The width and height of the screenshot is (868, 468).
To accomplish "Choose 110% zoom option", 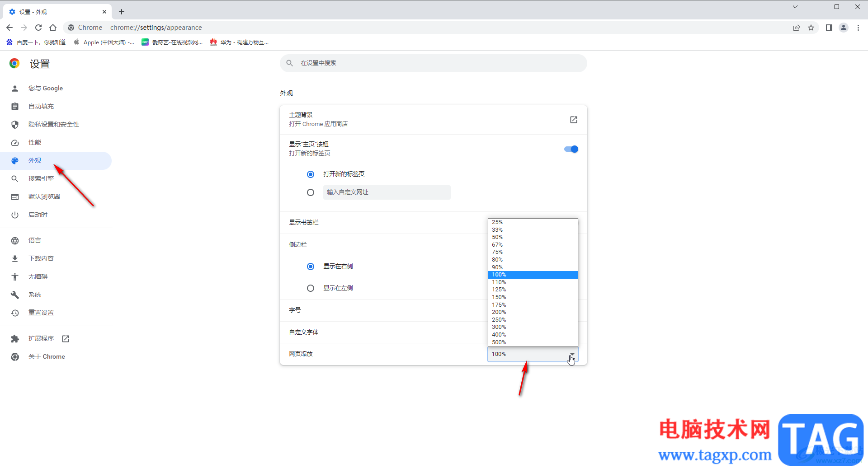I will (x=533, y=282).
